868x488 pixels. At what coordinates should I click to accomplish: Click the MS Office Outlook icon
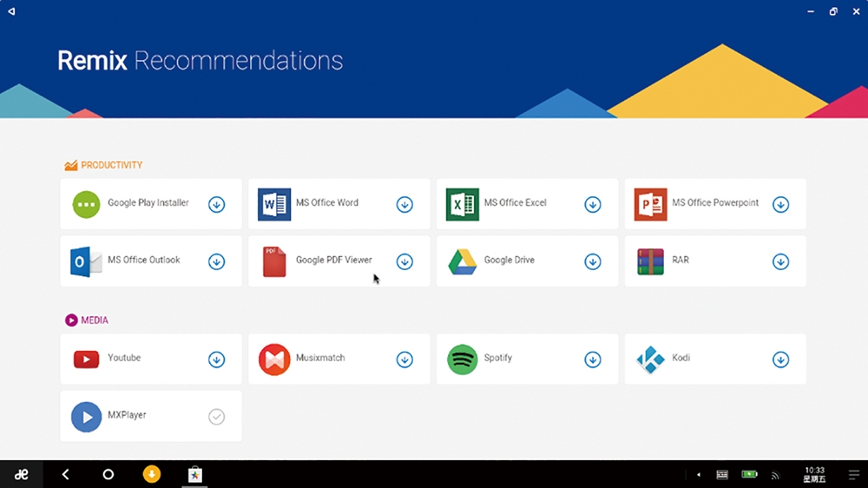(x=86, y=261)
